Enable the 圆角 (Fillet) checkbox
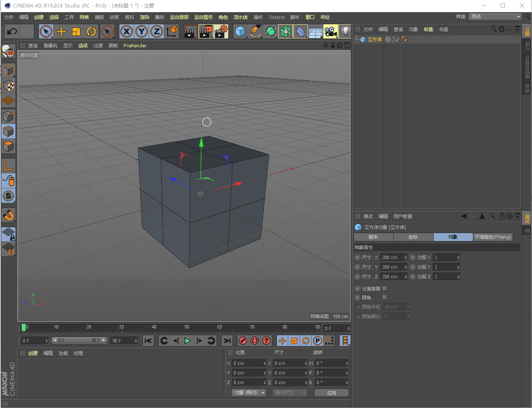 385,298
